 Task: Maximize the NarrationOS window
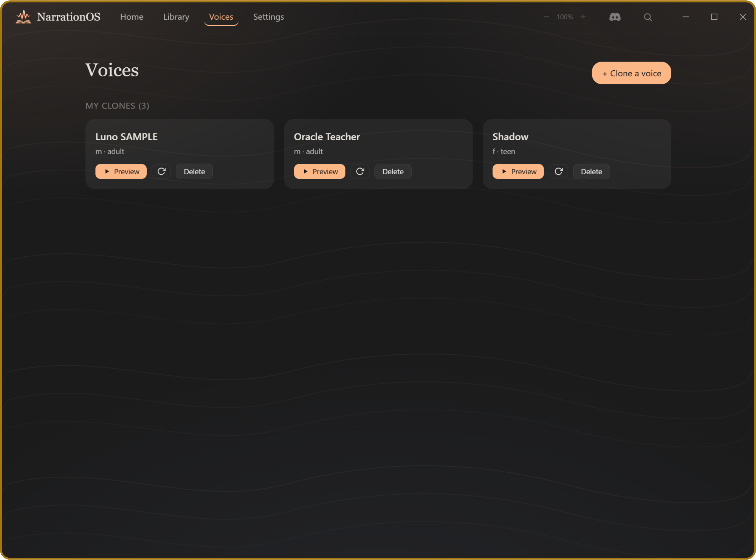click(x=714, y=17)
